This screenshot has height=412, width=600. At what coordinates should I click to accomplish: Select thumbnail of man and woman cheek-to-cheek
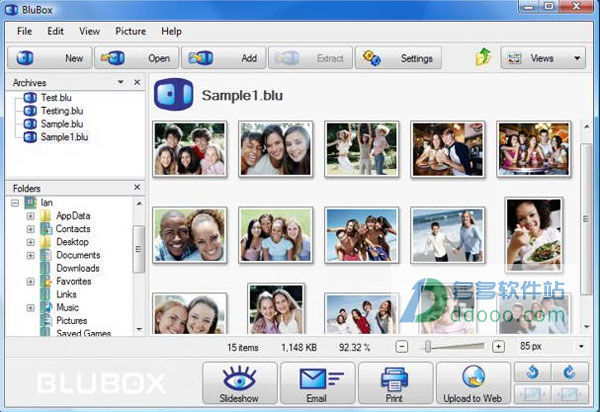coord(189,235)
